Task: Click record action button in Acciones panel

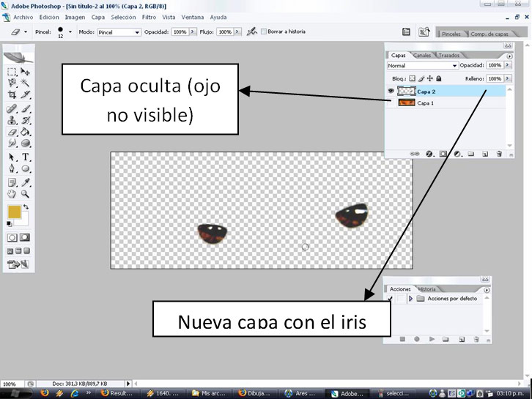Action: coord(417,339)
